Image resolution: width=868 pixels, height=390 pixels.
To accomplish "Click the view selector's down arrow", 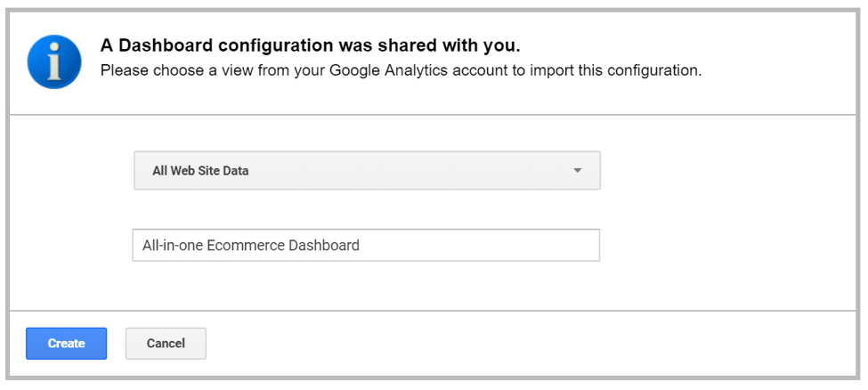I will (577, 170).
